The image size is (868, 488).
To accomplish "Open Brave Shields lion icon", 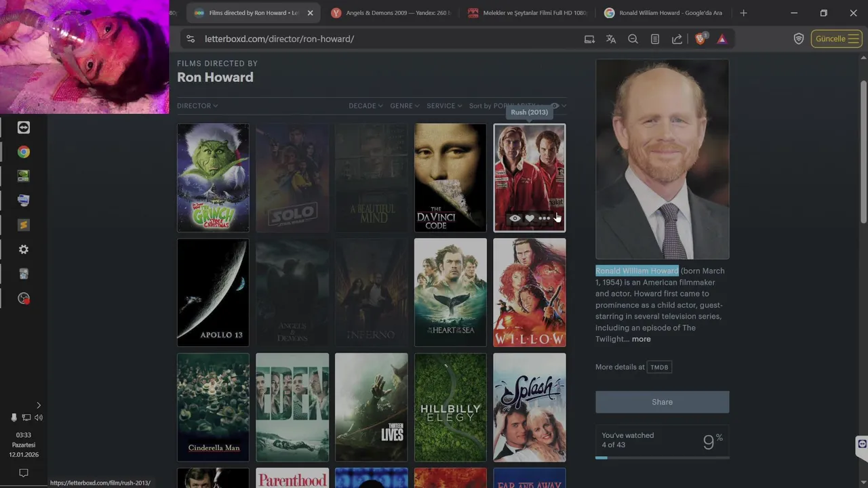I will click(701, 39).
